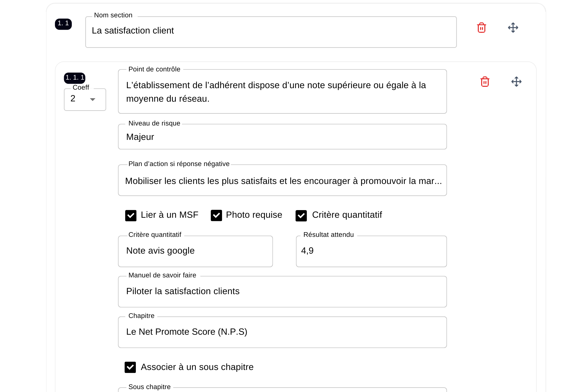Open the Chapitre field showing Net Promote Score
The height and width of the screenshot is (392, 588).
click(282, 332)
